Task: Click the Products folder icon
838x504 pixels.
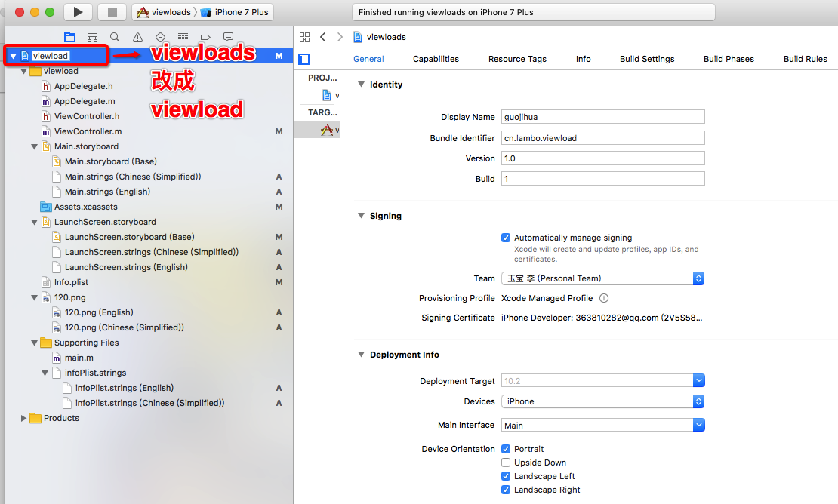Action: click(35, 418)
